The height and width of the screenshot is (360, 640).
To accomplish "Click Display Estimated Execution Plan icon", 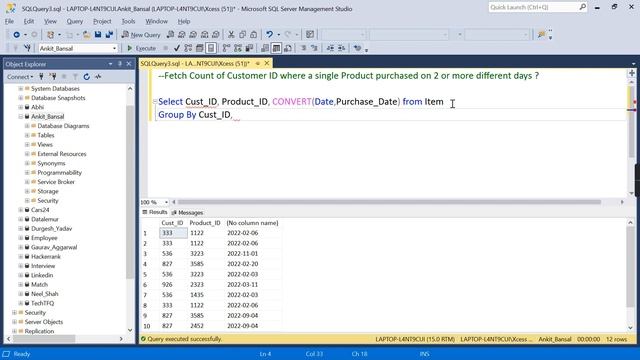I will pos(188,48).
